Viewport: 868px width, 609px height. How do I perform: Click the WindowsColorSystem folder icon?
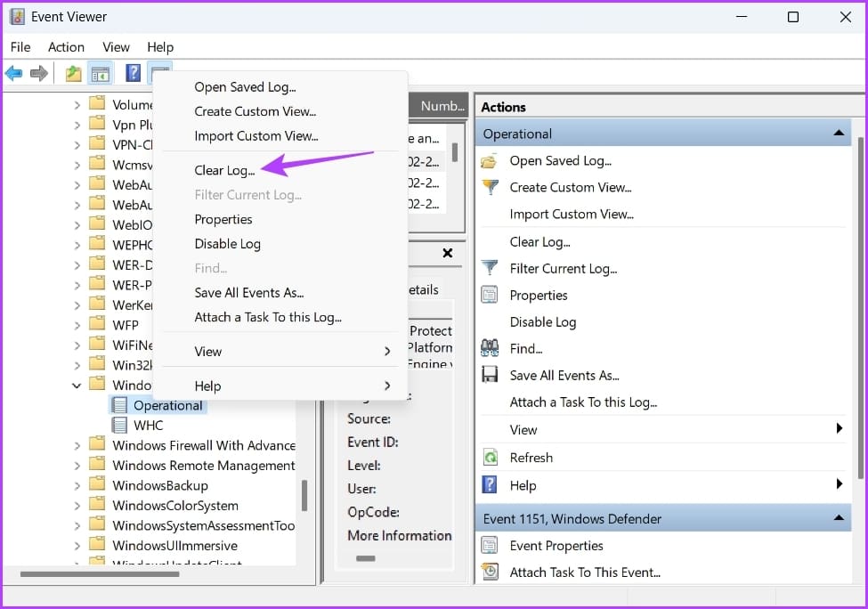(97, 504)
